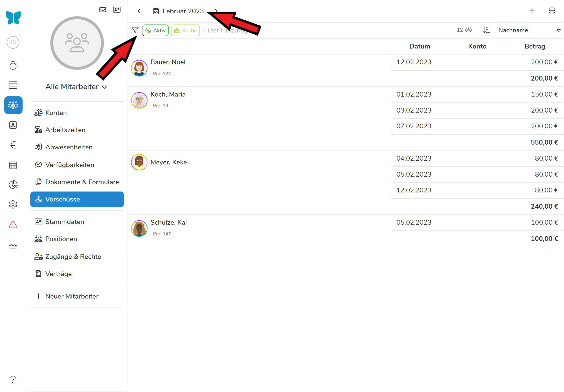This screenshot has height=392, width=564.
Task: Open the pie chart reports icon
Action: pos(13,185)
